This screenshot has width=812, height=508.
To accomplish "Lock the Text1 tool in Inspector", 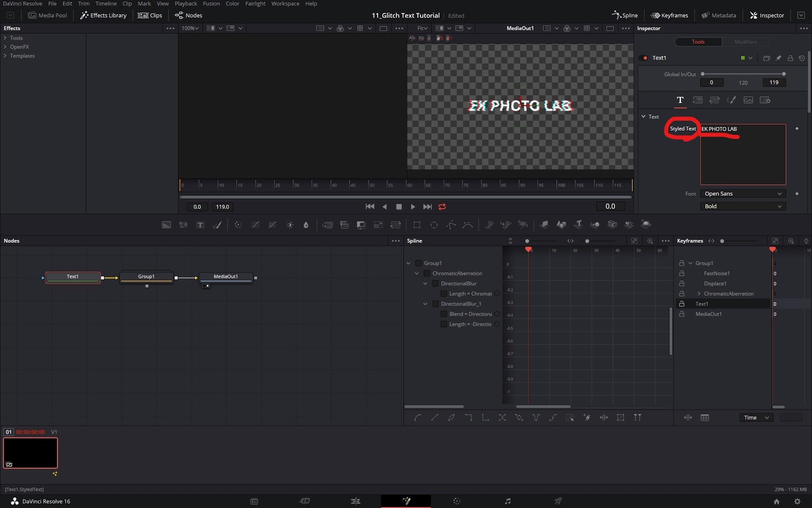I will coord(790,58).
